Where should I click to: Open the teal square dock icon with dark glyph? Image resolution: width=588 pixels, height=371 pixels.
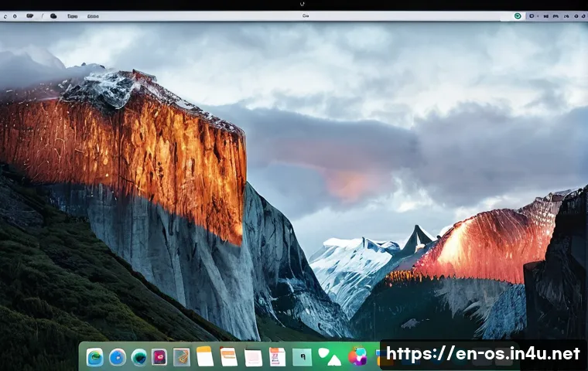[x=303, y=357]
